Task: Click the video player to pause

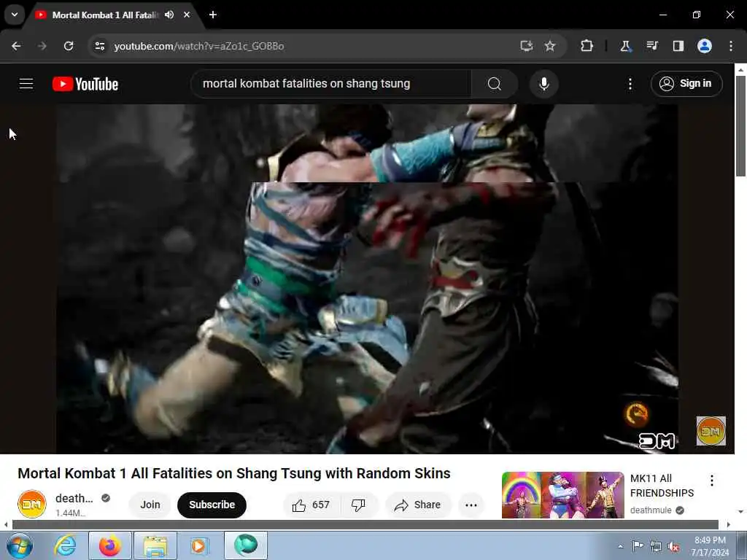Action: (367, 279)
